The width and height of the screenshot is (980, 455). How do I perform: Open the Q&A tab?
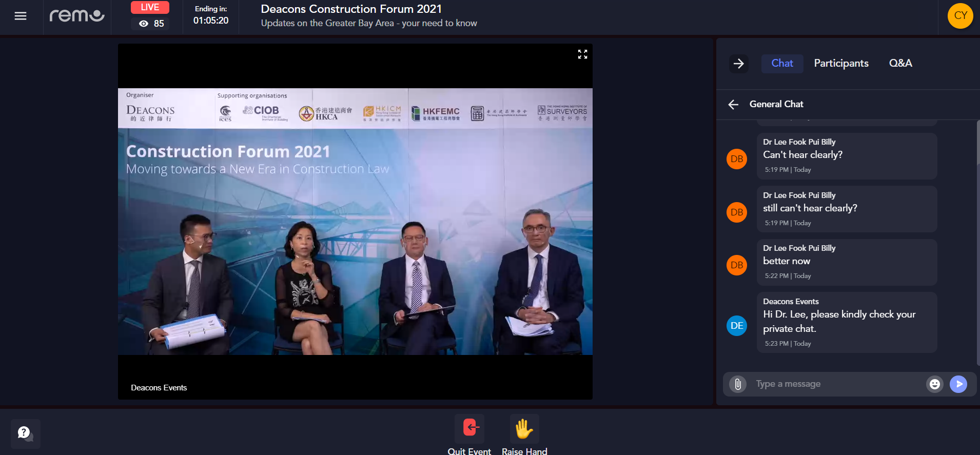pos(900,63)
